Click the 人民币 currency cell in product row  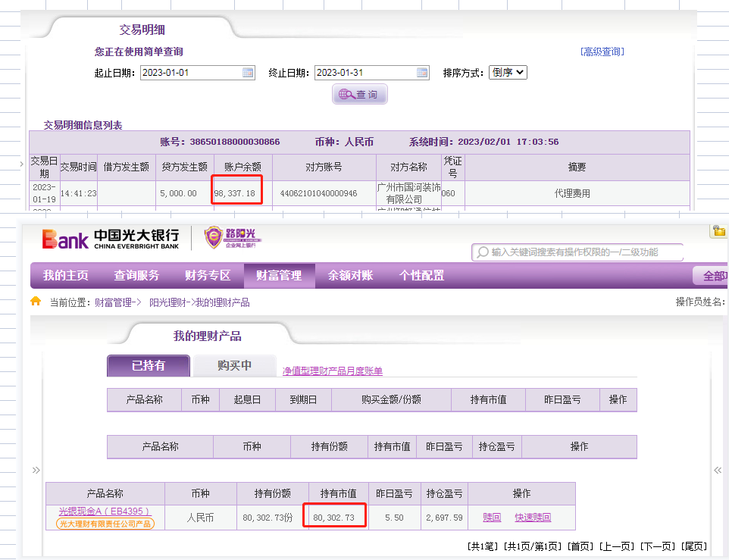(200, 518)
